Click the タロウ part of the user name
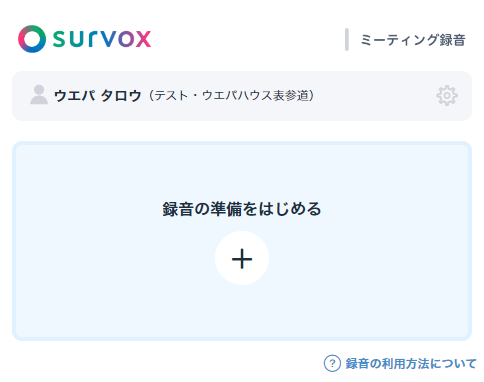484x382 pixels. (x=121, y=96)
